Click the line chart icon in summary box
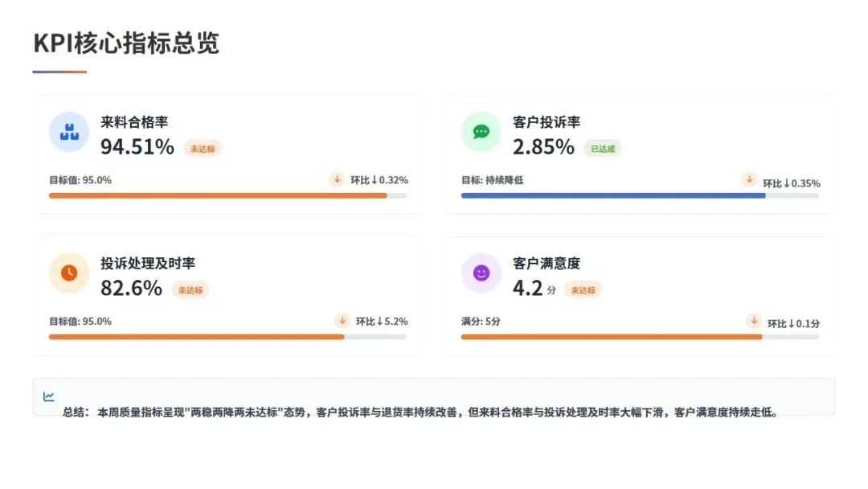Screen dimensions: 868x489 tap(49, 397)
